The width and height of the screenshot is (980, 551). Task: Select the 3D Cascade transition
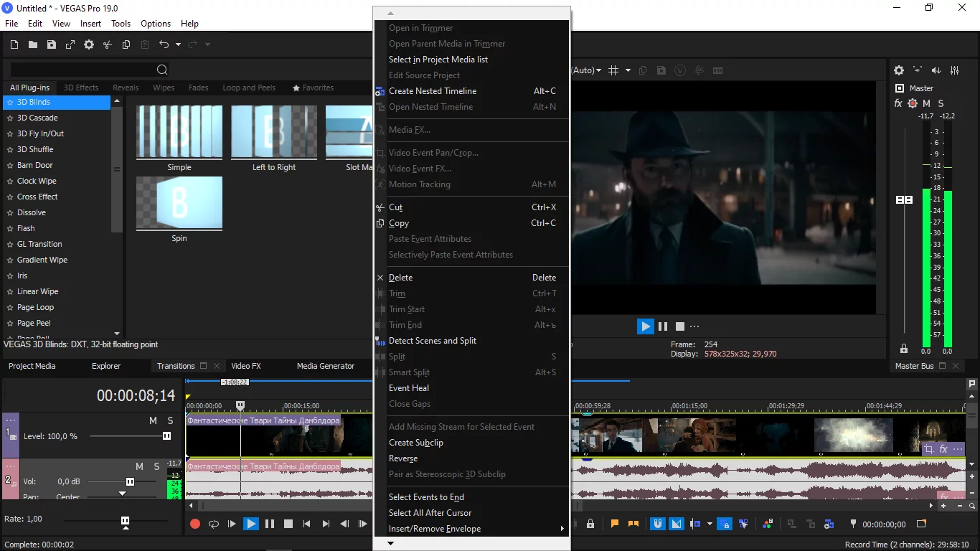[x=37, y=118]
